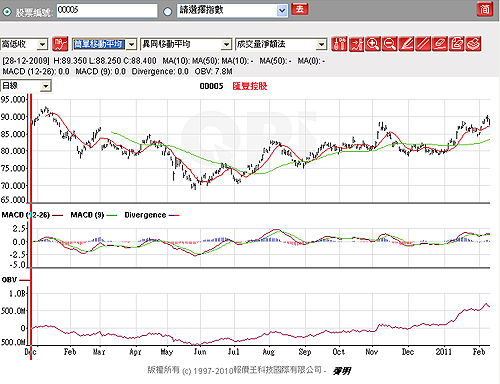
Task: Click the print chart icon
Action: point(473,44)
